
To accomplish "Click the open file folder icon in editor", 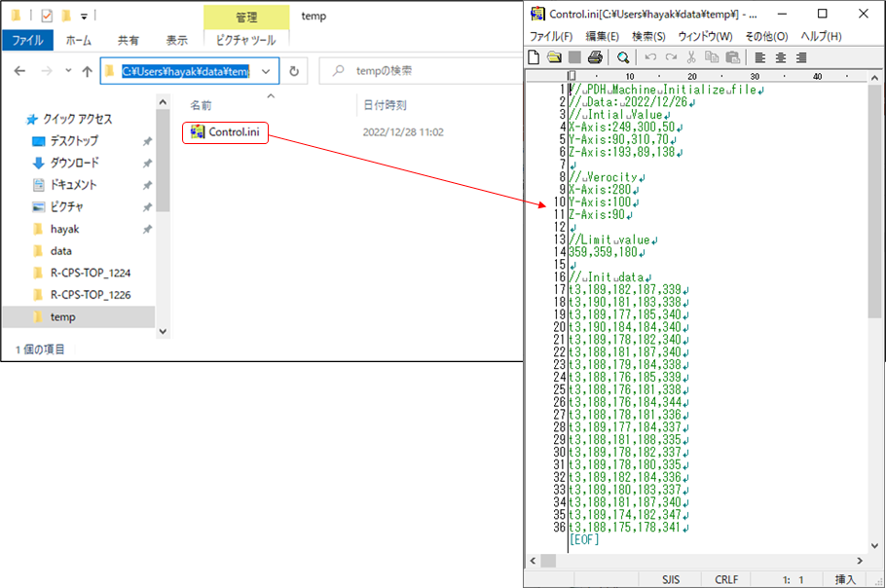I will coord(554,57).
